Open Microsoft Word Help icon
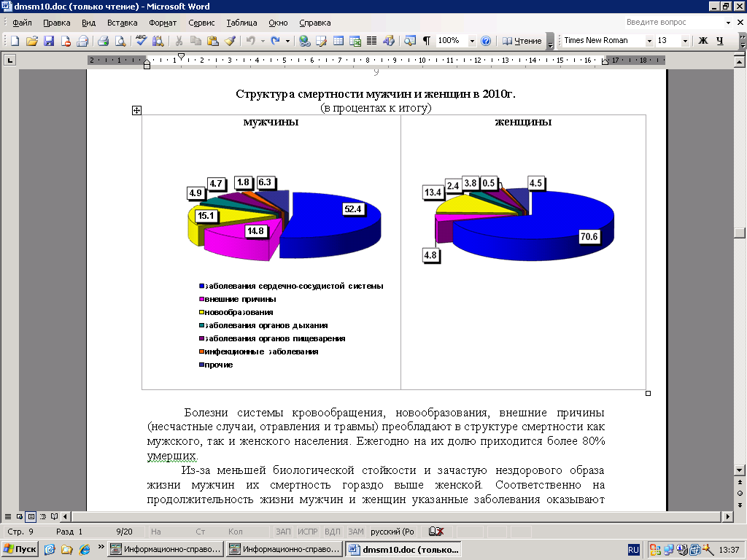The width and height of the screenshot is (747, 560). tap(485, 41)
